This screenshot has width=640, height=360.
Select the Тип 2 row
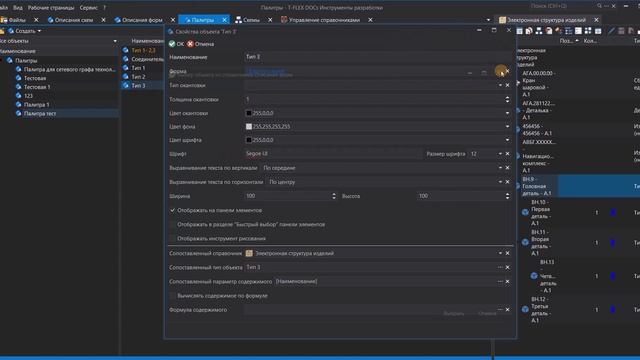click(138, 77)
